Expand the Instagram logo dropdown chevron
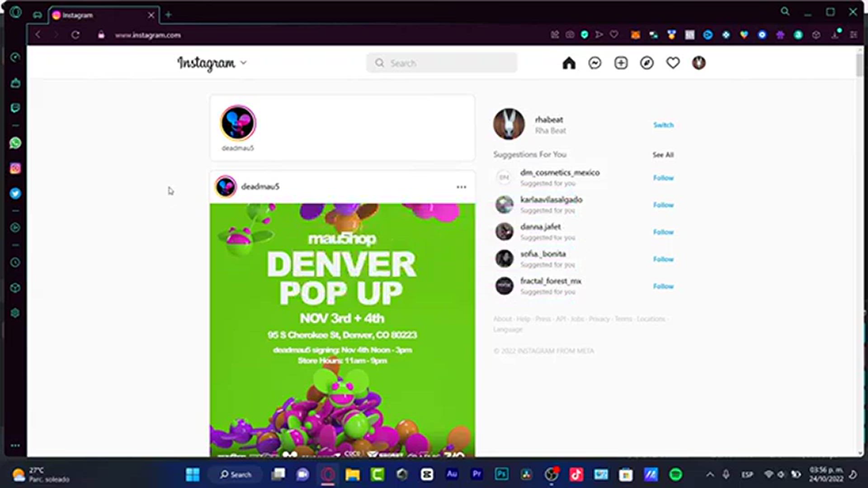Screen dimensions: 868x488 pyautogui.click(x=244, y=63)
